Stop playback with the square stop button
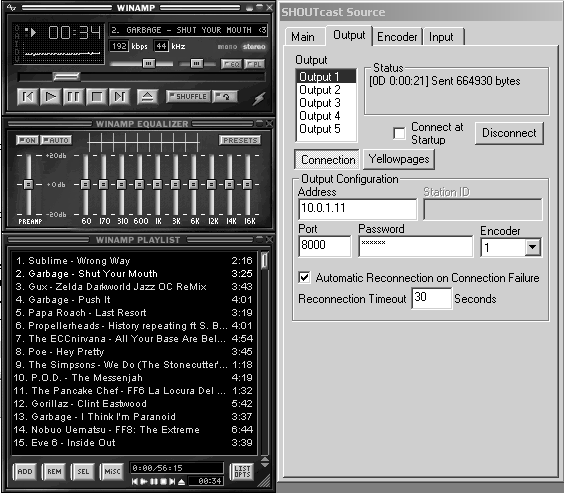 pyautogui.click(x=96, y=96)
